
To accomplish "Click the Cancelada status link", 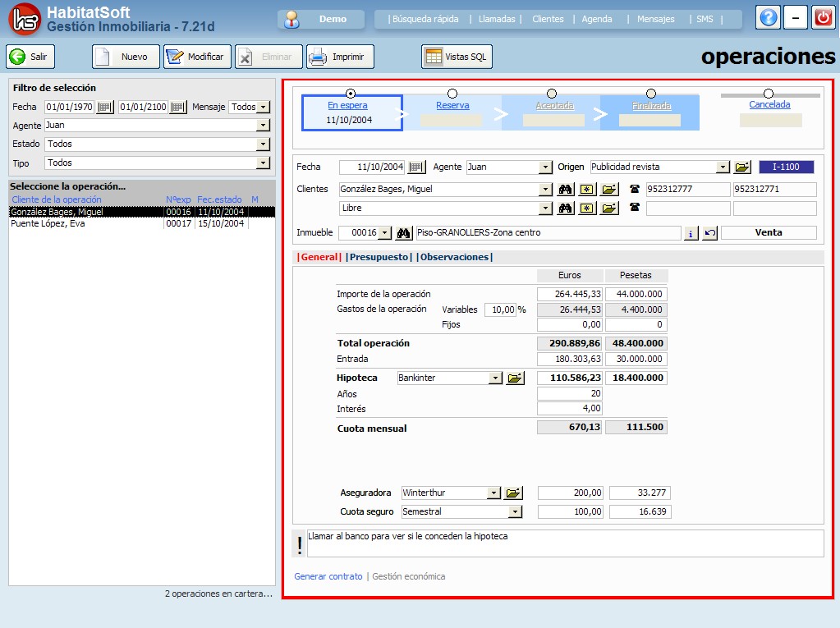I will pos(769,104).
